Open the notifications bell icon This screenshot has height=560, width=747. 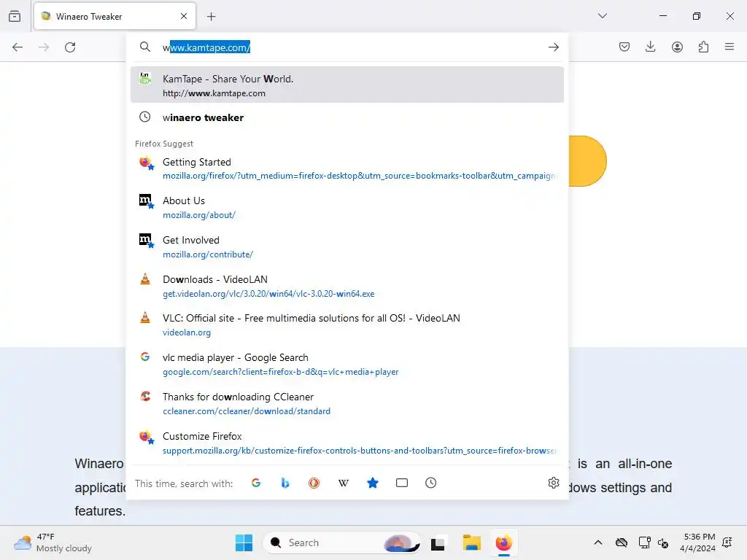(x=727, y=542)
